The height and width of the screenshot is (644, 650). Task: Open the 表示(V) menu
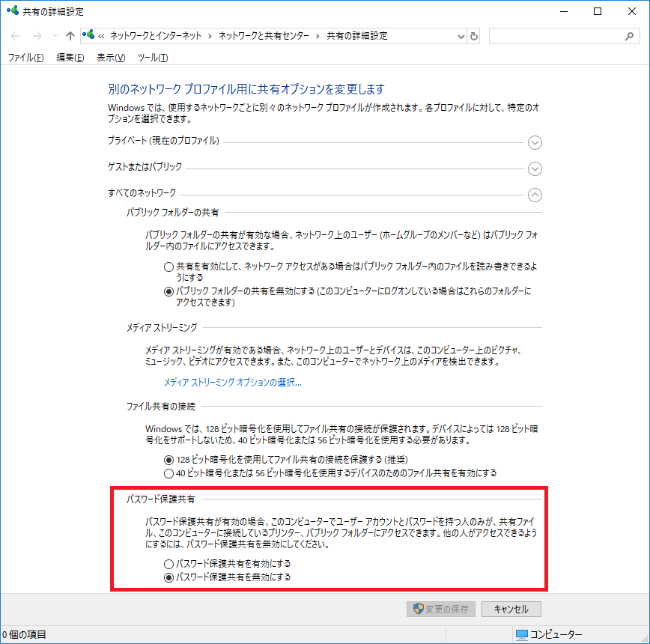click(x=111, y=58)
